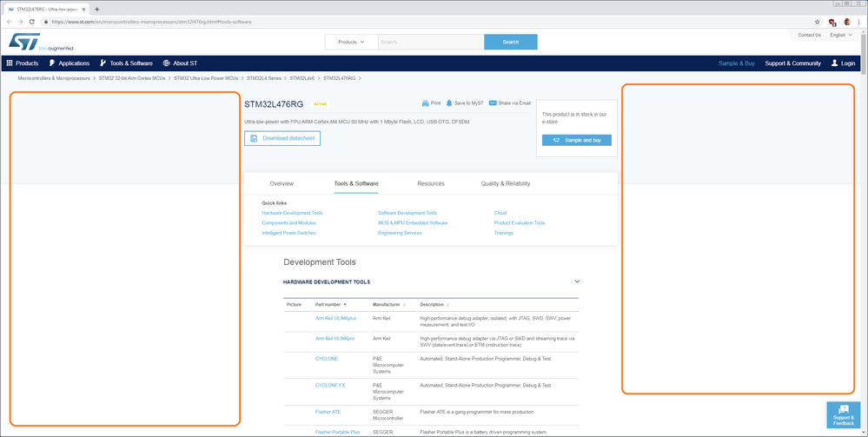Click Sample and buy button
Viewport: 868px width, 437px height.
pyautogui.click(x=577, y=140)
